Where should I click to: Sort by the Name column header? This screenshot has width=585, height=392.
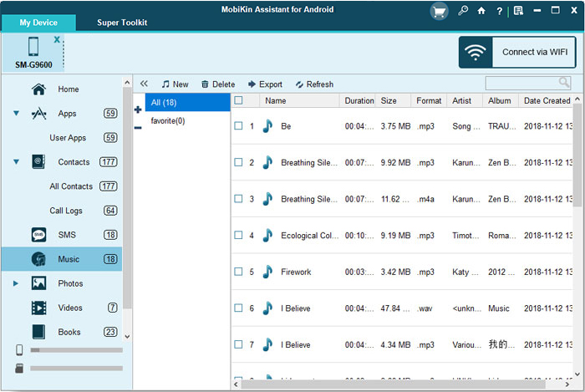299,100
